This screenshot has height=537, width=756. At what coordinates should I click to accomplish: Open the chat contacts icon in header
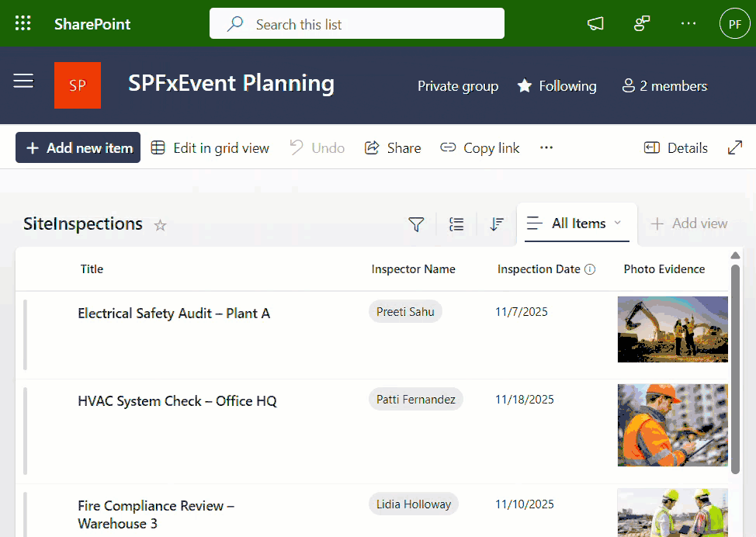click(x=642, y=23)
